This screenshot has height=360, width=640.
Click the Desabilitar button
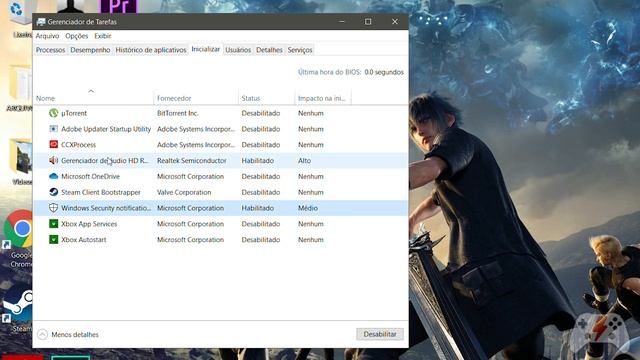pyautogui.click(x=380, y=334)
